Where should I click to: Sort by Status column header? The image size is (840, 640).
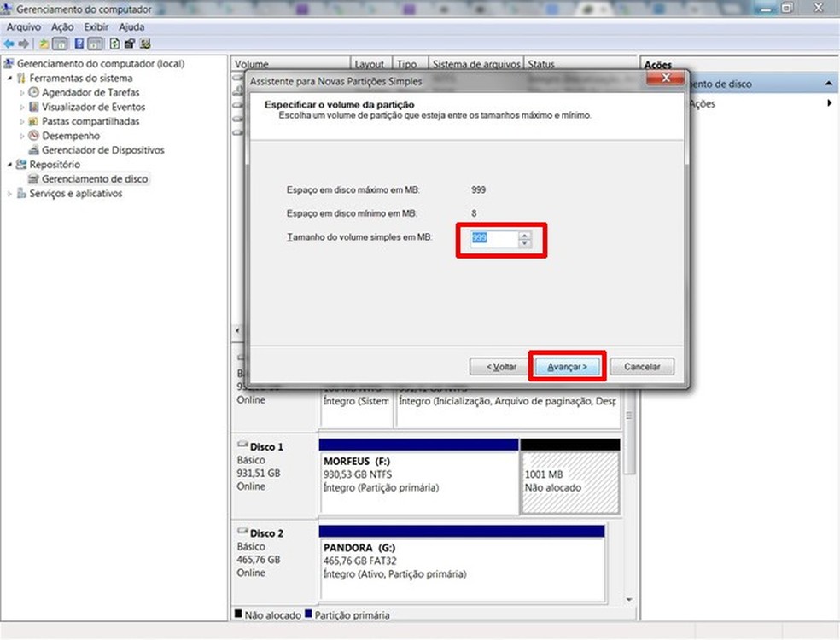(x=580, y=64)
